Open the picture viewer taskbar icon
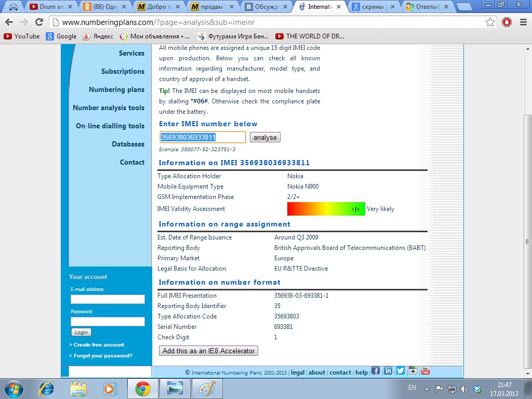This screenshot has width=532, height=399. pyautogui.click(x=175, y=389)
